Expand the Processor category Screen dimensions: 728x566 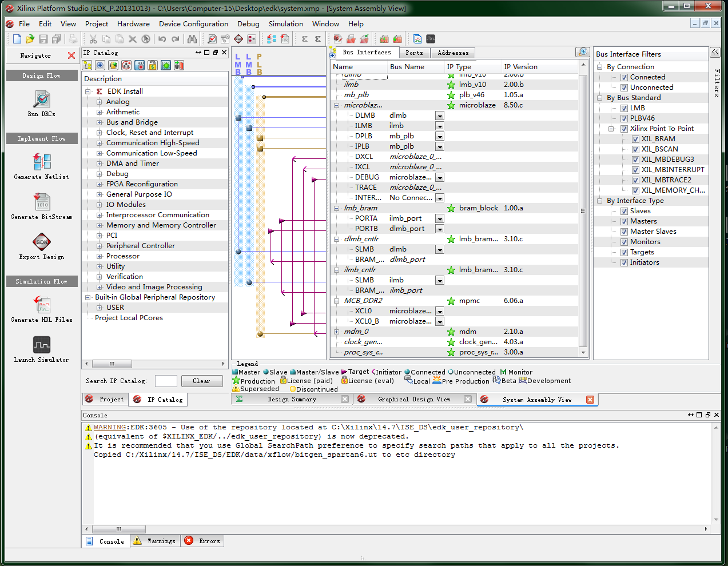tap(99, 256)
